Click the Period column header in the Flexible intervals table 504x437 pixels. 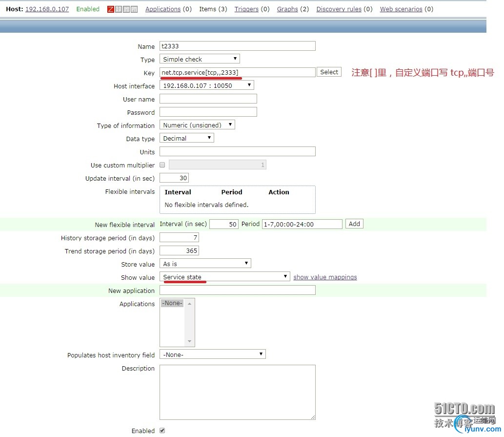tap(231, 192)
